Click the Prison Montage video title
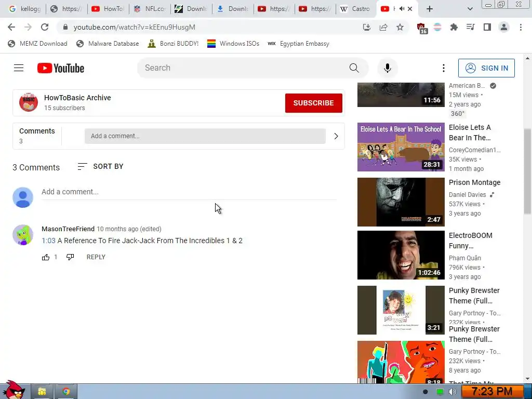This screenshot has width=532, height=399. pos(474,182)
